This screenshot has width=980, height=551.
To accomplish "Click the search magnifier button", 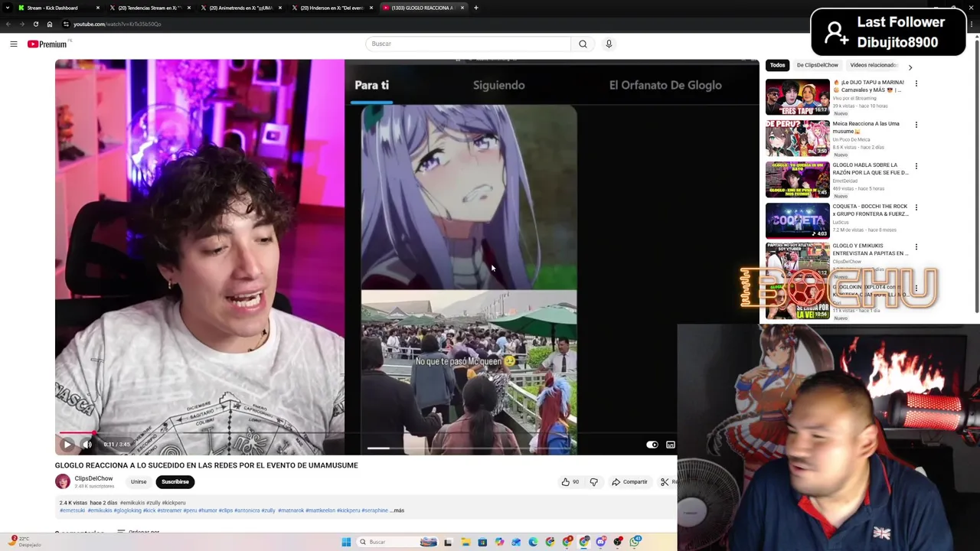I will 583,44.
